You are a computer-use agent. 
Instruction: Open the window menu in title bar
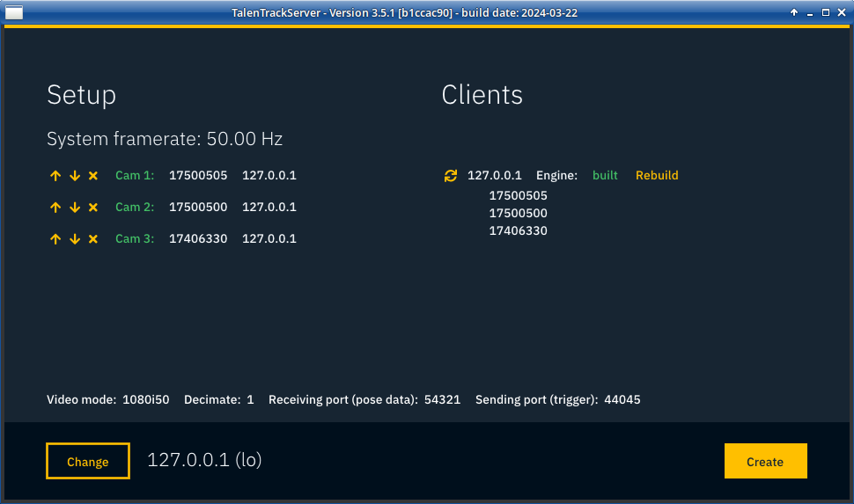point(14,13)
